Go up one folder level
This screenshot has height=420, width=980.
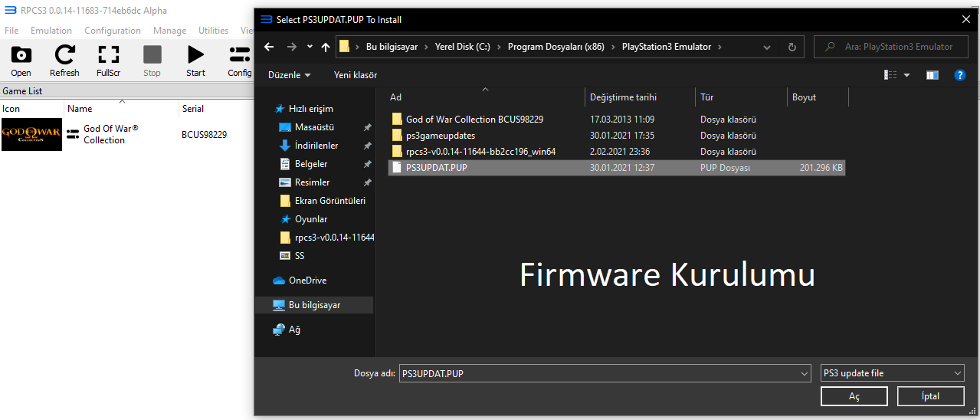click(x=326, y=47)
